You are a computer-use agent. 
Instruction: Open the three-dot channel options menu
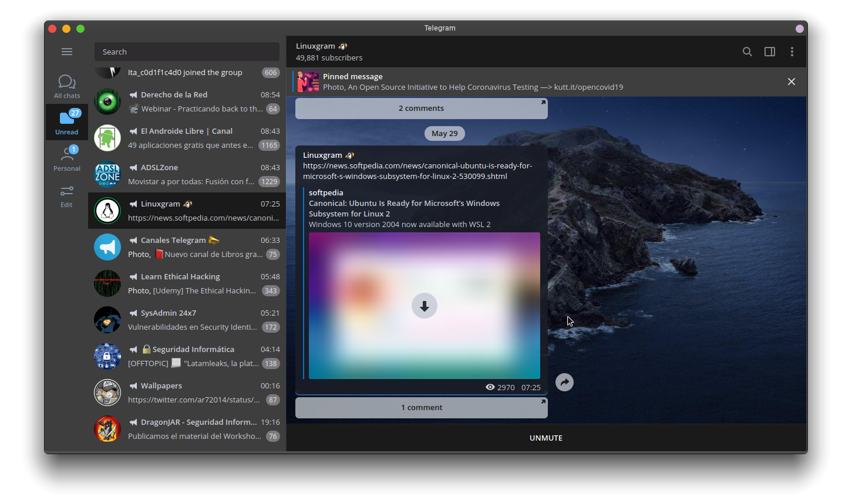point(792,52)
